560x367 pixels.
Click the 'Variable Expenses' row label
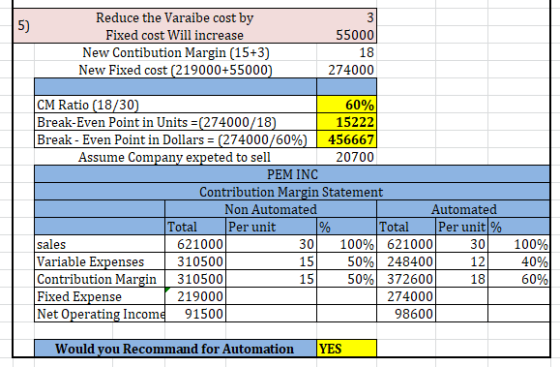coord(100,262)
